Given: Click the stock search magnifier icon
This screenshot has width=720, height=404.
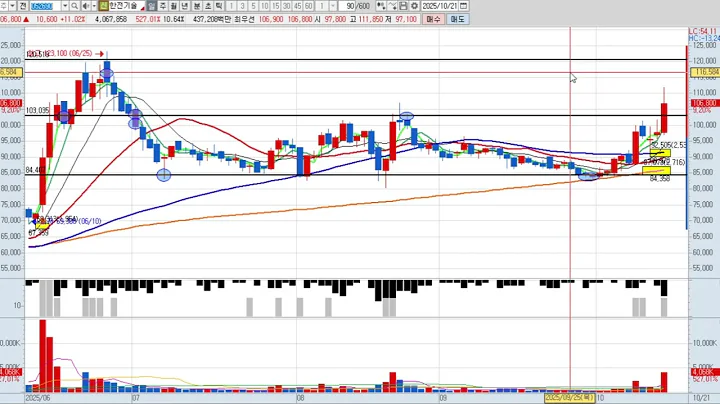Looking at the screenshot, I should pyautogui.click(x=74, y=6).
